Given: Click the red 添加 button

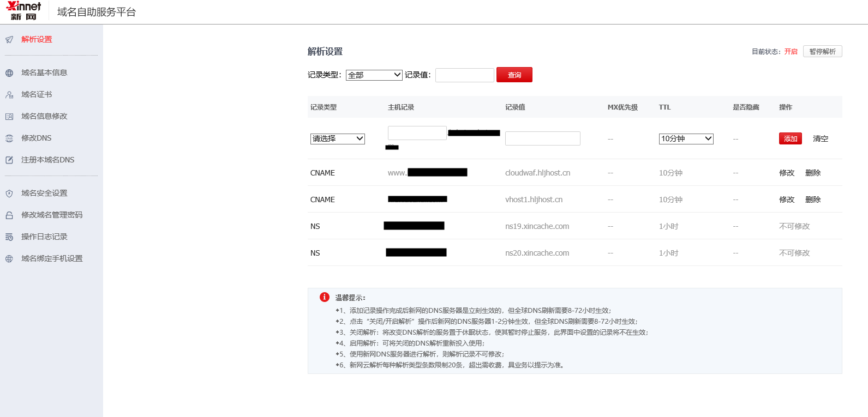Looking at the screenshot, I should 790,139.
